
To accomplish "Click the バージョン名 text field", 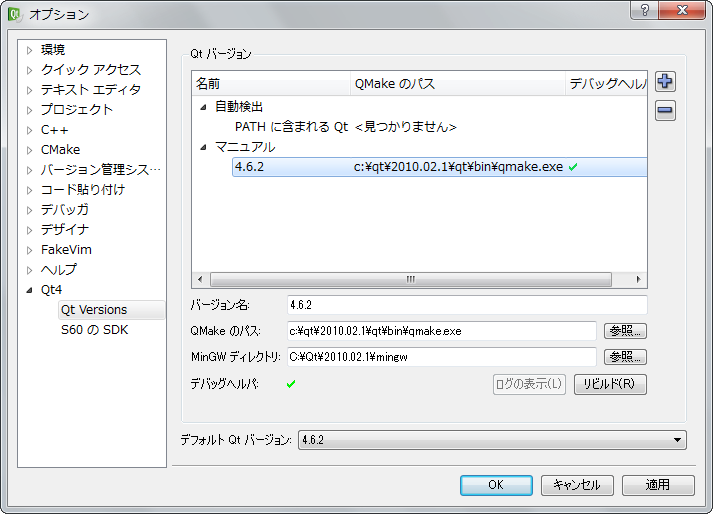I will click(x=466, y=305).
